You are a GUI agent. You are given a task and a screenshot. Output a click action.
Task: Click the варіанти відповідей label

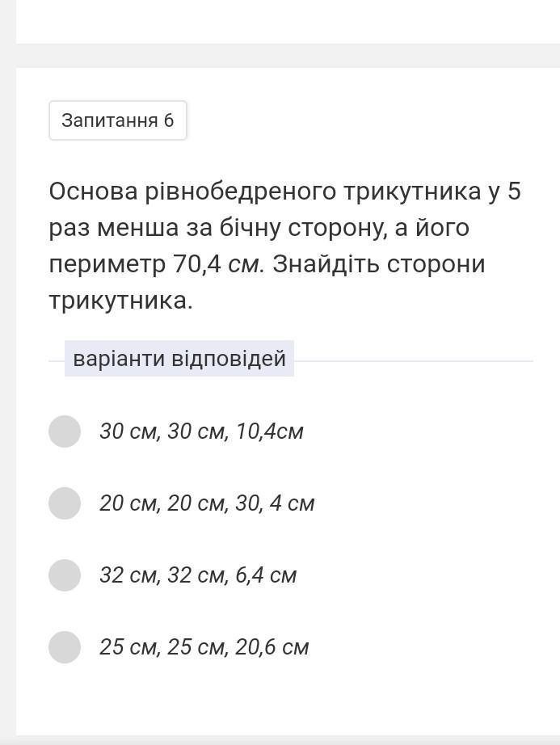[179, 359]
